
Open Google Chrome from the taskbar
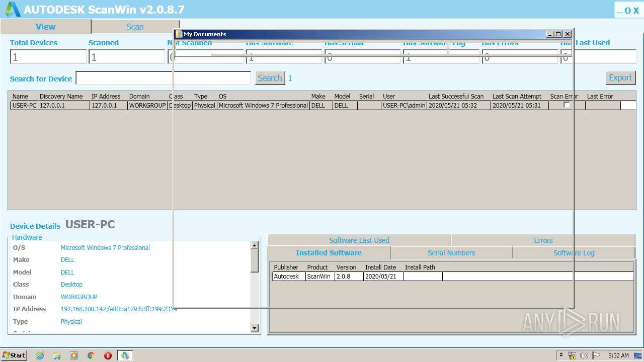coord(91,355)
